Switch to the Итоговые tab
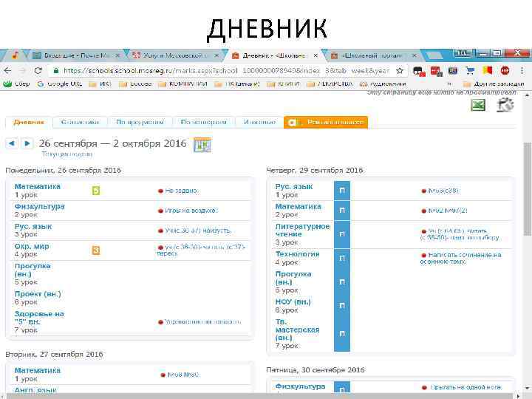This screenshot has width=532, height=399. 259,122
